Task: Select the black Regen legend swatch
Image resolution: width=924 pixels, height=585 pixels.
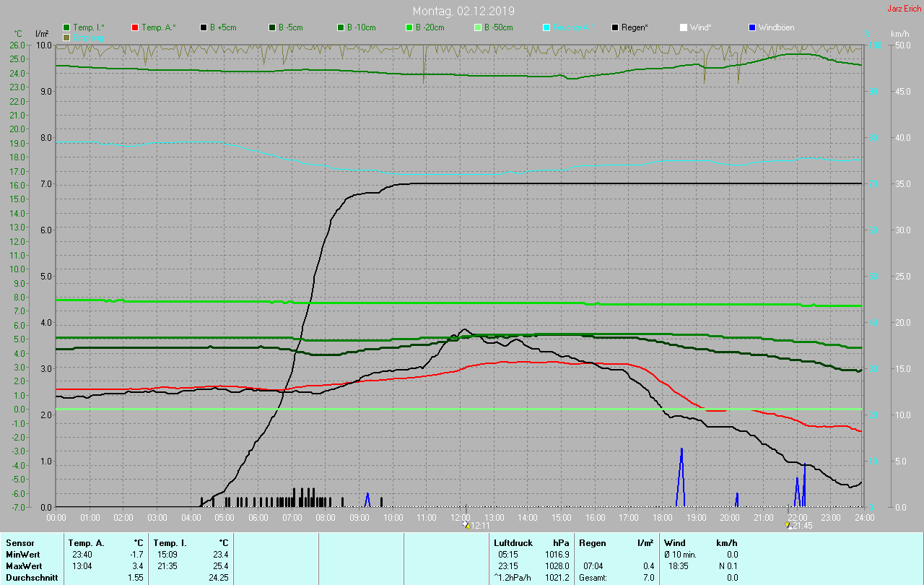Action: [x=615, y=27]
